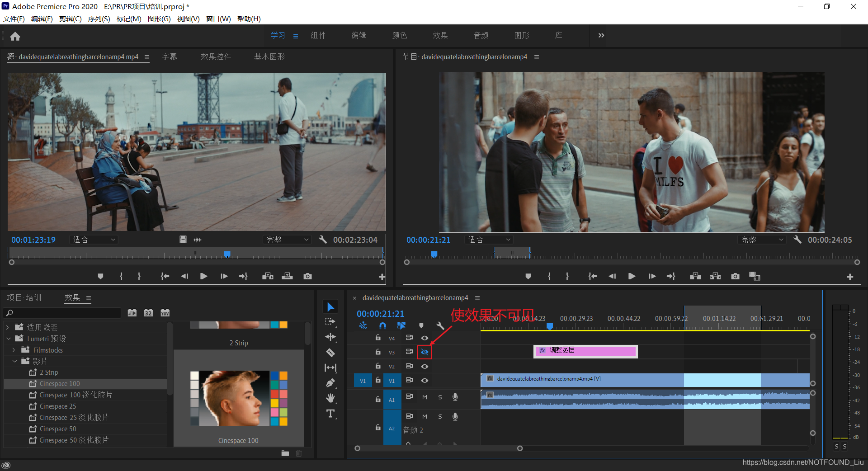
Task: Open Program monitor settings wrench
Action: coord(797,240)
